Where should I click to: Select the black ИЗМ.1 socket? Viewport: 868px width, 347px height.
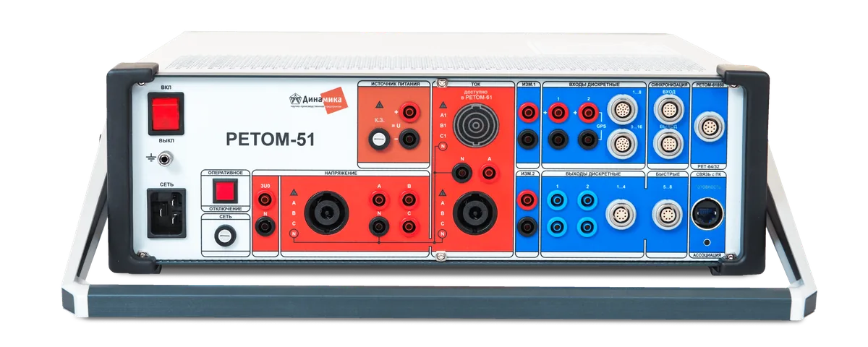point(528,139)
